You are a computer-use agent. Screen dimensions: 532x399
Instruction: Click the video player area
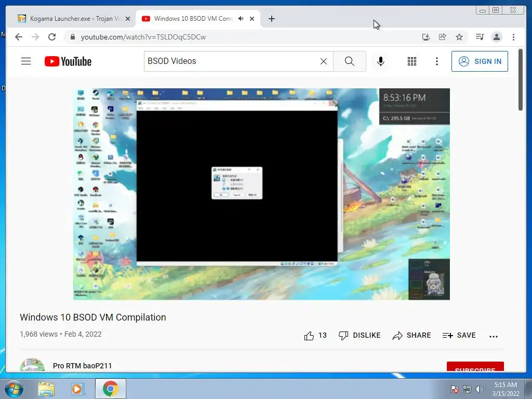262,194
